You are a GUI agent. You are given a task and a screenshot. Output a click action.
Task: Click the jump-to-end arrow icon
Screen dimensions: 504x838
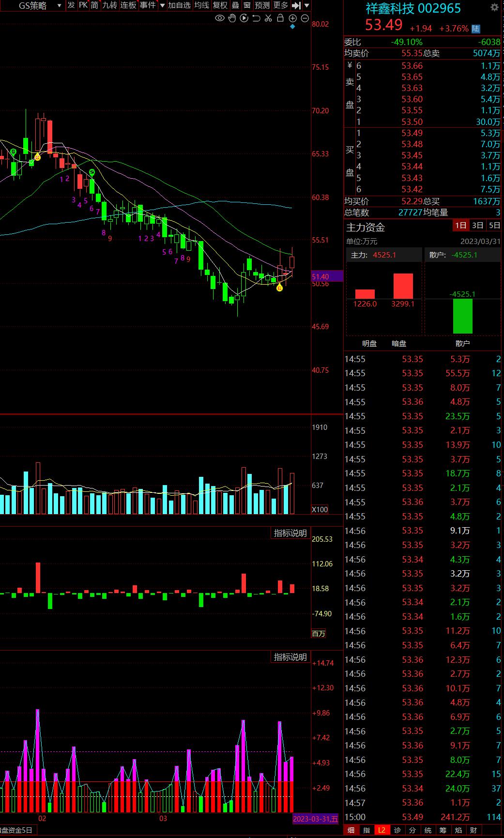coord(297,5)
